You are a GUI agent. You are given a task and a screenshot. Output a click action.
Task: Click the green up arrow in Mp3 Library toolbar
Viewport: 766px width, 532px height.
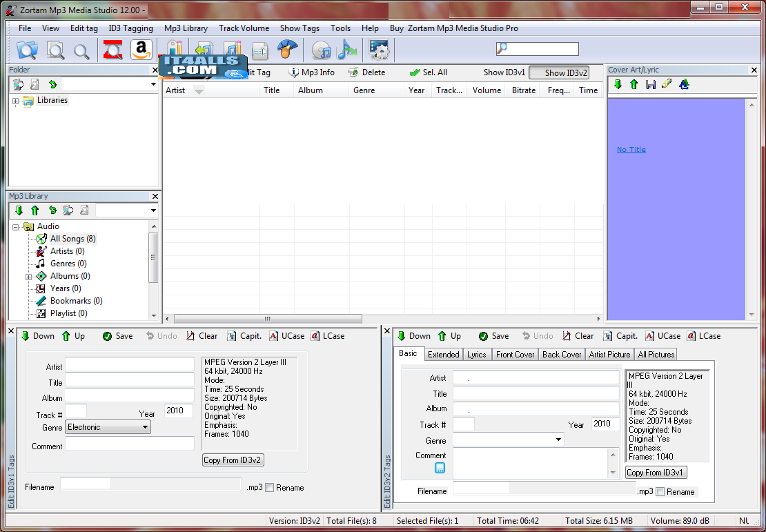click(x=35, y=210)
